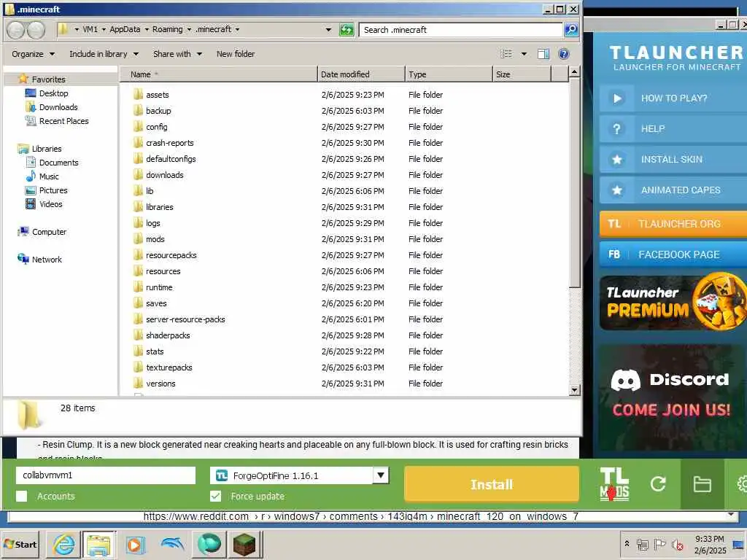Select the shaderpacks folder
This screenshot has height=560, width=747.
(168, 335)
